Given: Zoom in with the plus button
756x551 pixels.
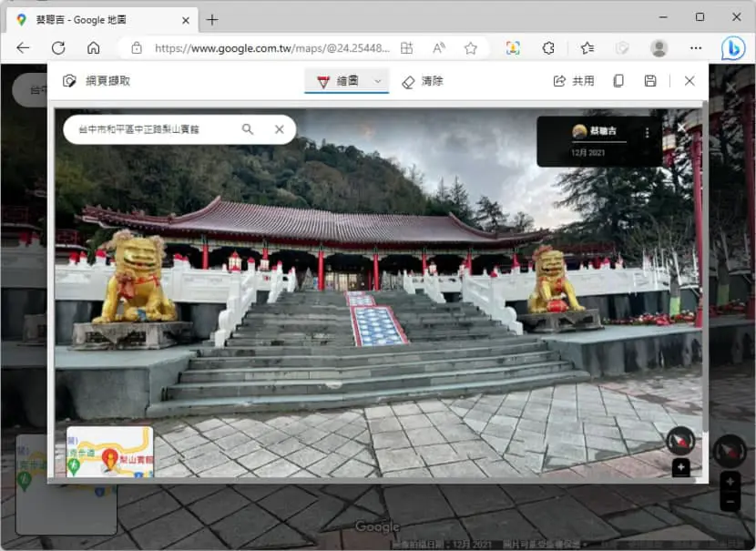Looking at the screenshot, I should point(680,467).
